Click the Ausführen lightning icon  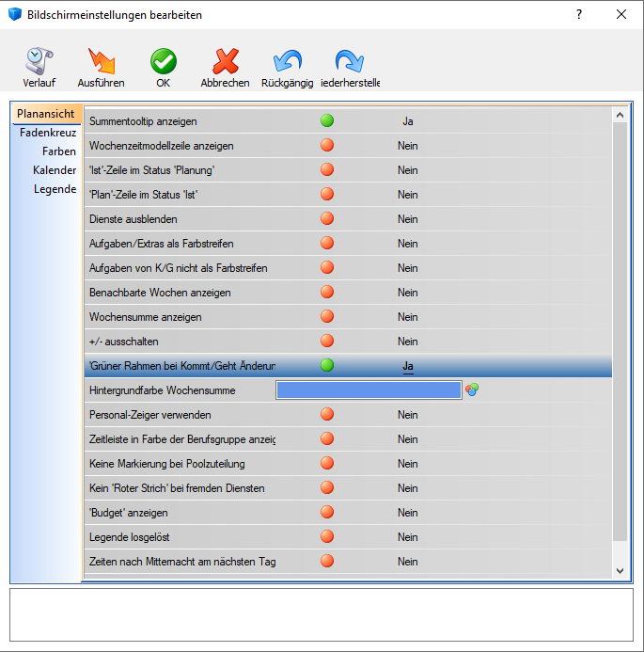pyautogui.click(x=101, y=62)
